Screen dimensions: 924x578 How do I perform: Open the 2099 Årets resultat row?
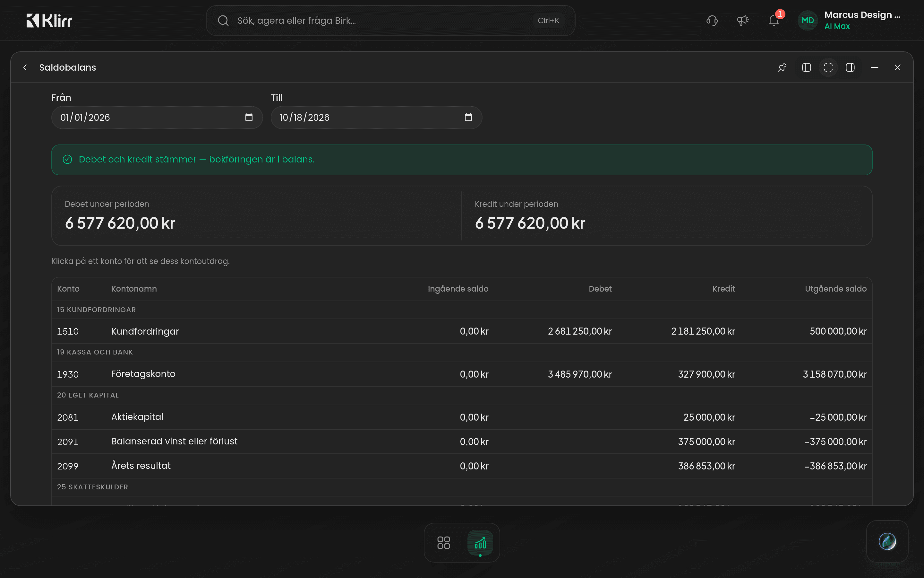(x=462, y=466)
